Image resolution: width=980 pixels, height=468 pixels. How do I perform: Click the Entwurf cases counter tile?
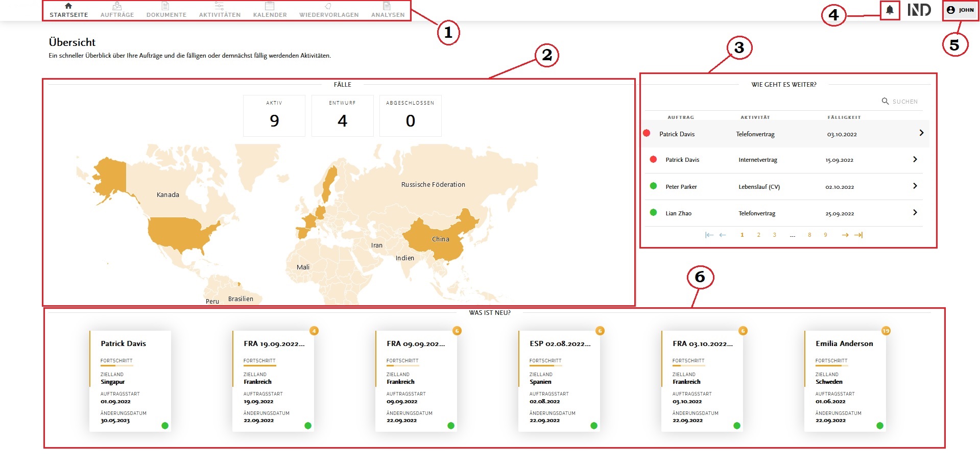click(342, 116)
